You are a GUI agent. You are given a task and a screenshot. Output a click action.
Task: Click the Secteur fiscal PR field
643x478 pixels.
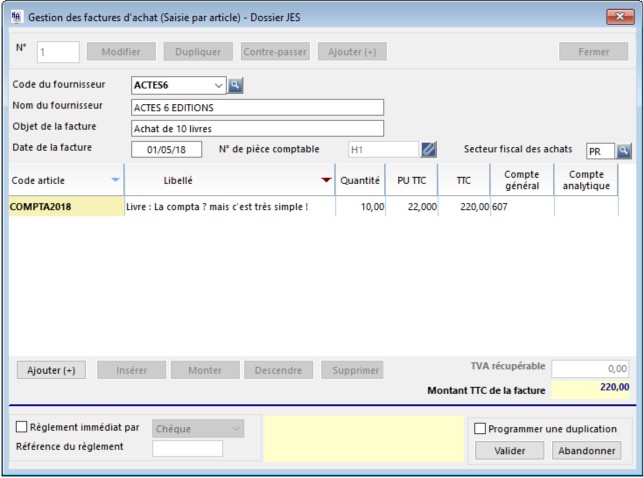click(600, 151)
